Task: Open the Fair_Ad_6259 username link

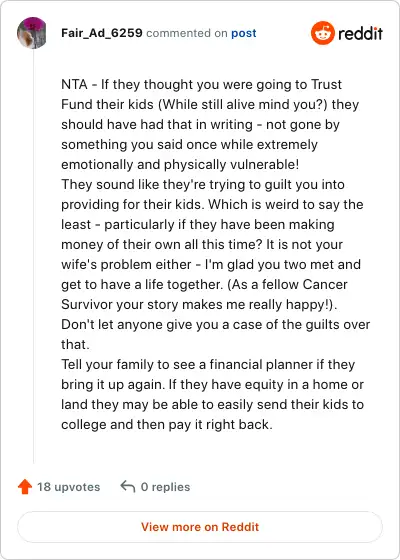Action: (x=102, y=33)
